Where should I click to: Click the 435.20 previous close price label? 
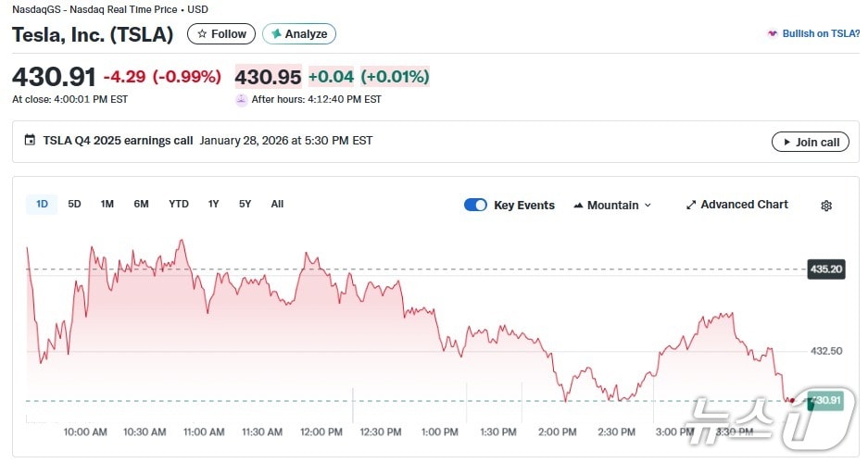point(825,269)
